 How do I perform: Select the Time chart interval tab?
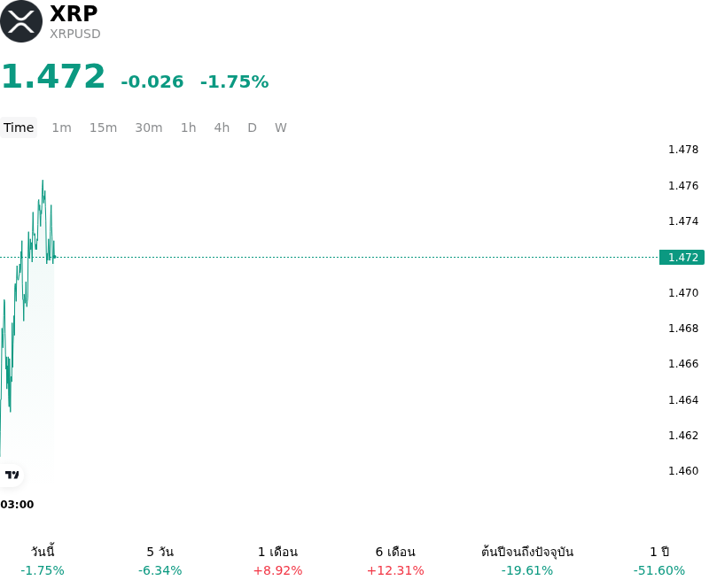(x=19, y=128)
